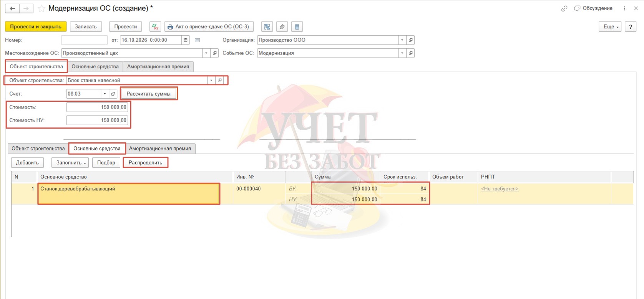Screen dimensions: 644x299
Task: Expand the Счет 08.03 dropdown
Action: pos(105,94)
